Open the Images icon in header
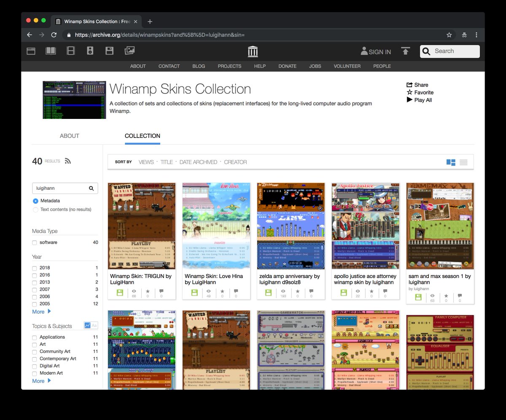This screenshot has height=420, width=506. click(129, 51)
